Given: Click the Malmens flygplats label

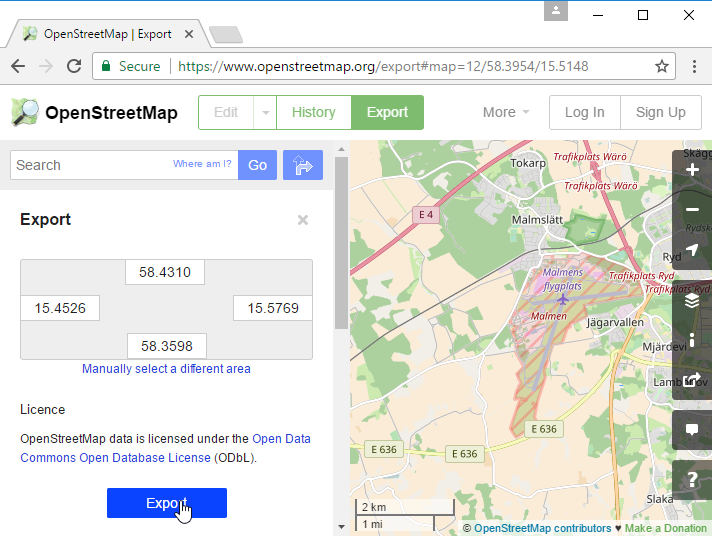Looking at the screenshot, I should 563,279.
